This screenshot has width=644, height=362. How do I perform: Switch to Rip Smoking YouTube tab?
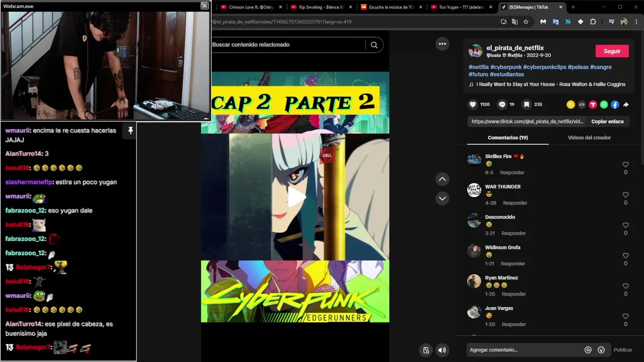coord(321,7)
